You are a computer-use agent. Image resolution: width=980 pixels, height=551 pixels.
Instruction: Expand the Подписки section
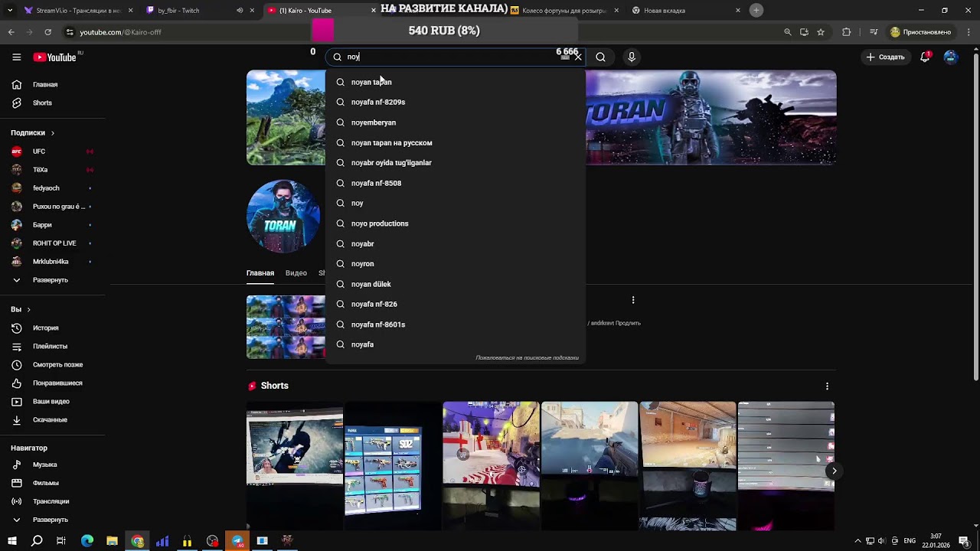(x=33, y=132)
